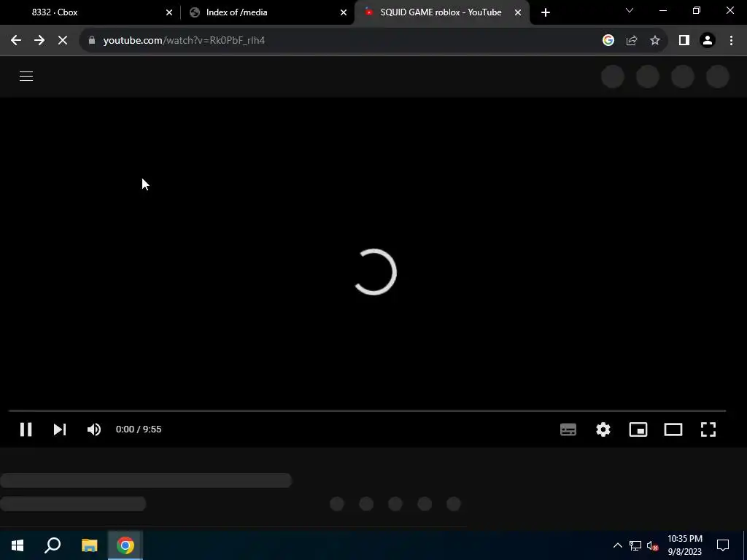Image resolution: width=747 pixels, height=560 pixels.
Task: Open the YouTube hamburger guide menu
Action: [26, 76]
